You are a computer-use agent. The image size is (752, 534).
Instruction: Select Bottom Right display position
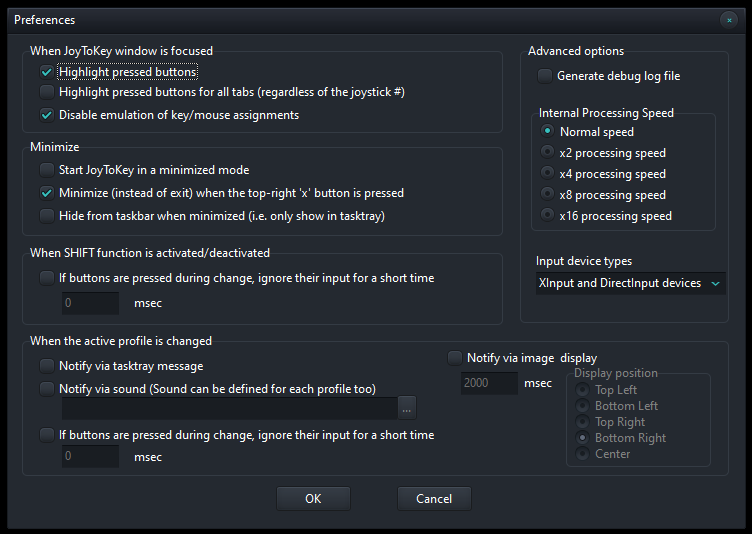point(582,438)
